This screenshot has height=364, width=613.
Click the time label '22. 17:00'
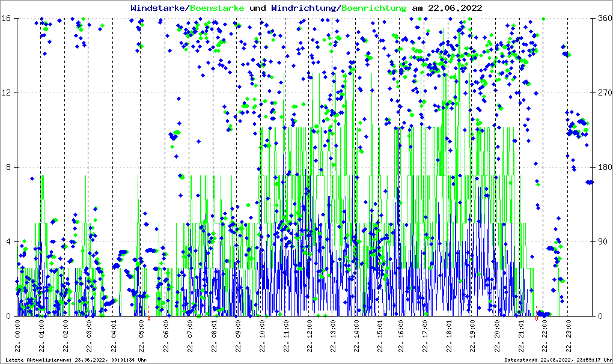[424, 336]
